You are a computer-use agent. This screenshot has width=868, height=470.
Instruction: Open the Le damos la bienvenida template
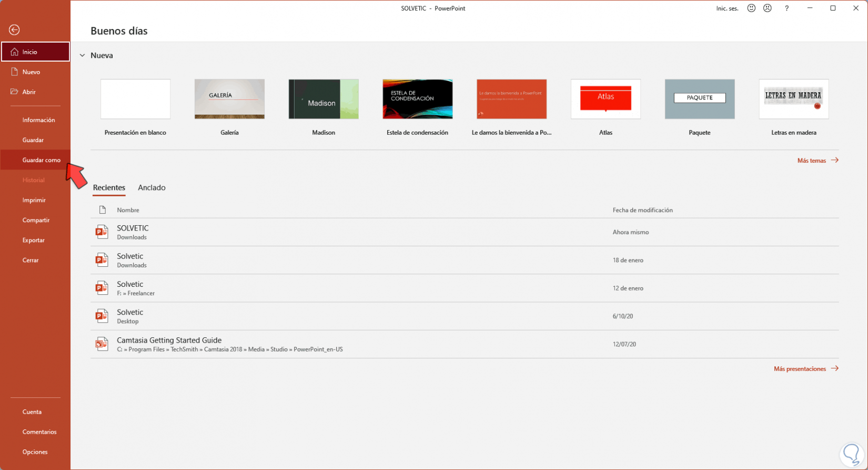pyautogui.click(x=512, y=99)
